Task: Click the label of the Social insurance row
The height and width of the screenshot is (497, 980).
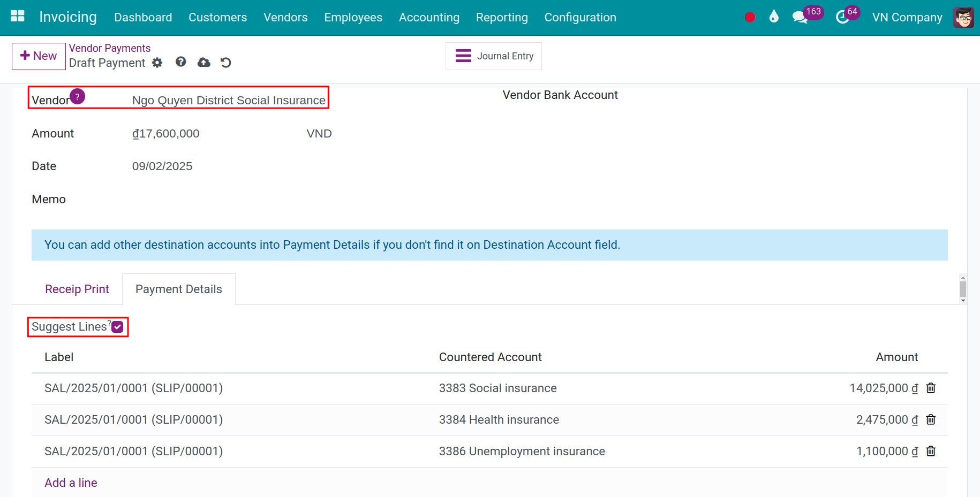Action: click(134, 388)
